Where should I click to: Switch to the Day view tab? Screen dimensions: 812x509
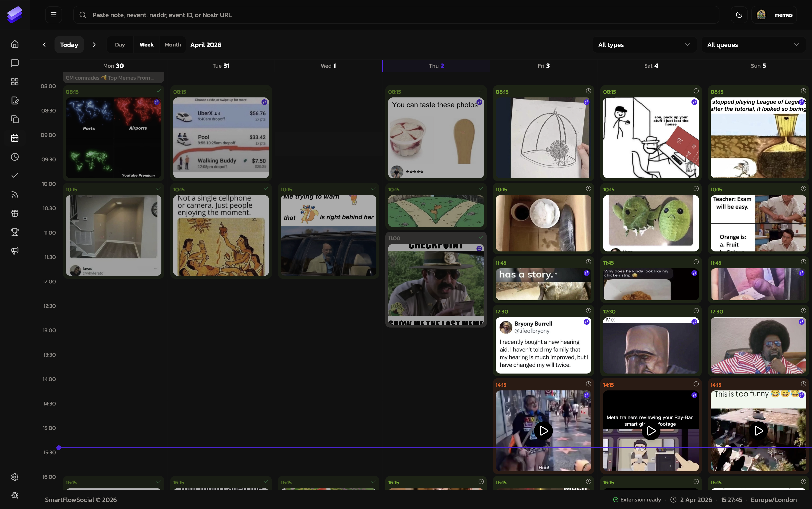tap(120, 45)
